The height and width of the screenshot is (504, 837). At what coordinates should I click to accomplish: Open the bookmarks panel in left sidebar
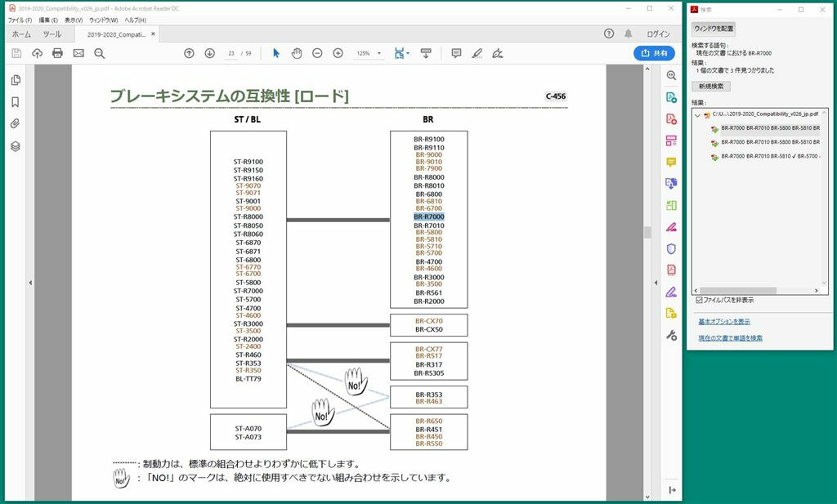click(x=16, y=102)
